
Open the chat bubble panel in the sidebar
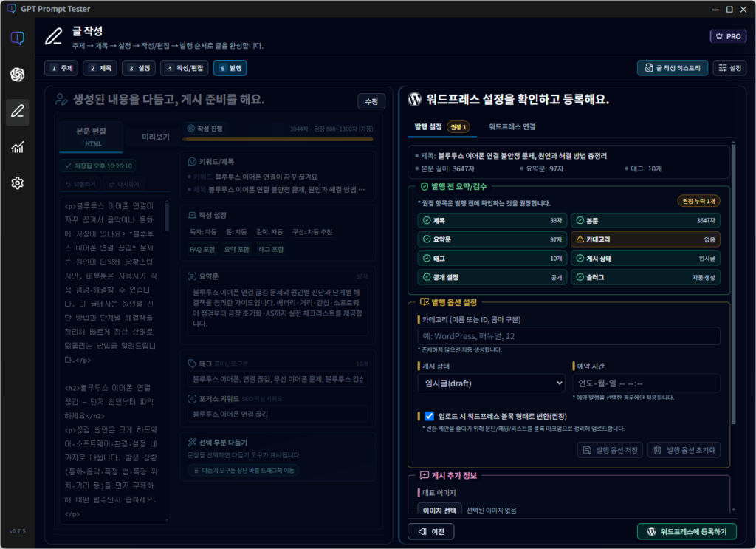(18, 38)
